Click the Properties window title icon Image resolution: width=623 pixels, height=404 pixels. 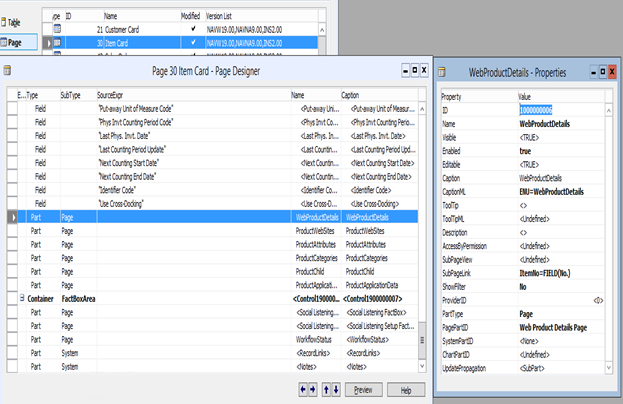444,72
